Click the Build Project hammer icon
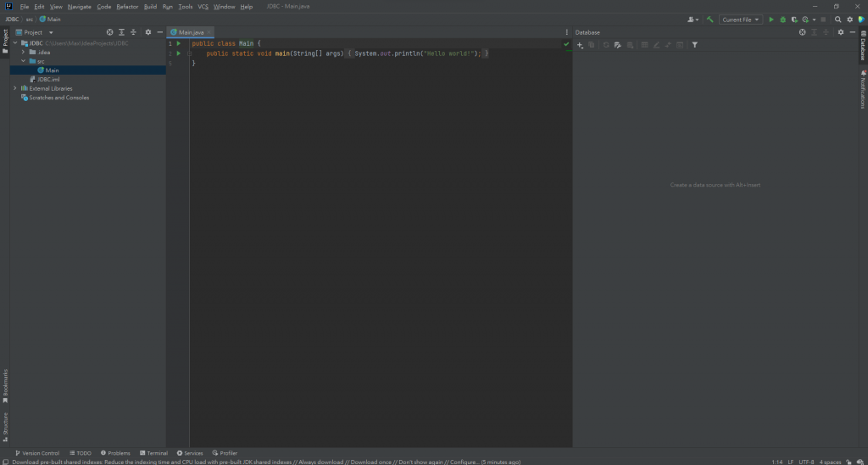This screenshot has height=465, width=868. click(709, 20)
